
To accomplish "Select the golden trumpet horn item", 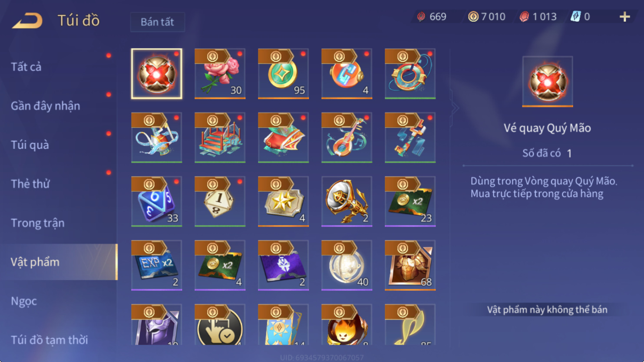I will pos(347,201).
